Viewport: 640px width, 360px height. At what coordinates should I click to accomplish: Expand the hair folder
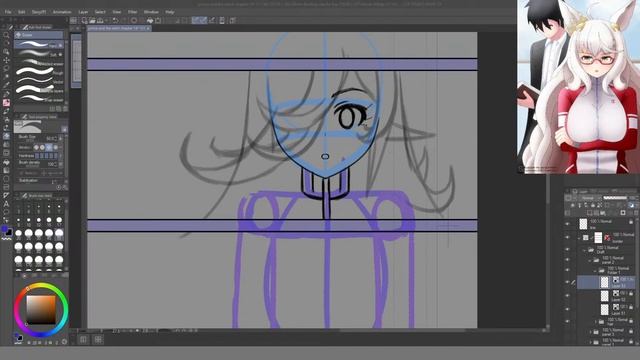pos(596,322)
